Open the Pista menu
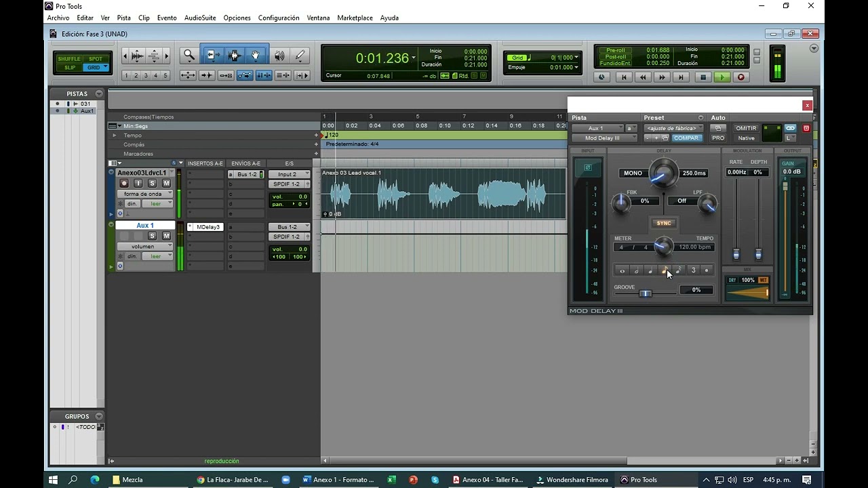The width and height of the screenshot is (868, 488). click(123, 18)
